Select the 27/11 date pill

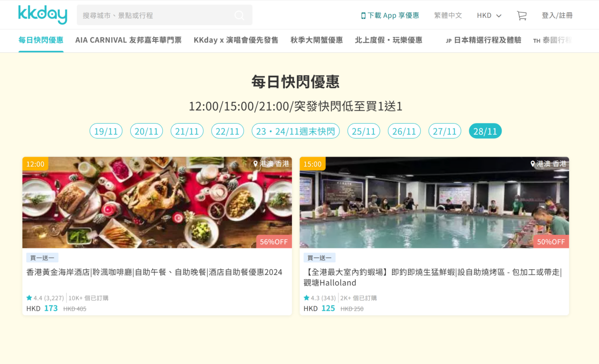pyautogui.click(x=445, y=131)
